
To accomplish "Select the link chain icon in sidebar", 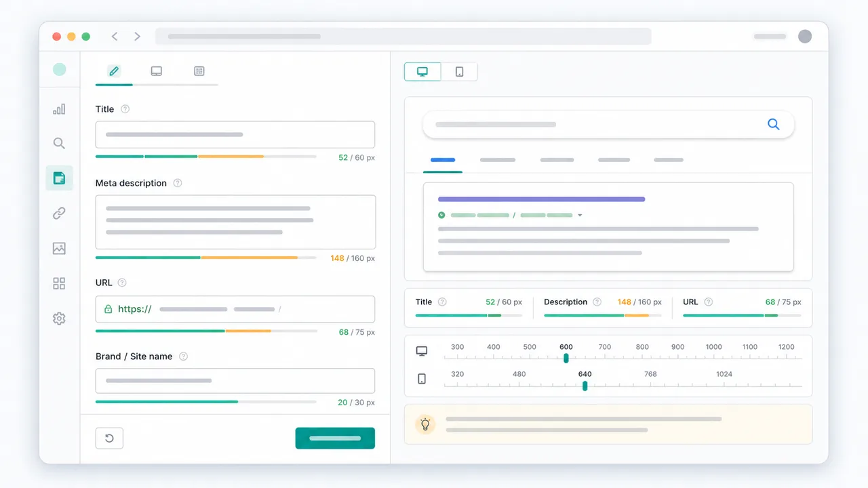I will coord(59,213).
